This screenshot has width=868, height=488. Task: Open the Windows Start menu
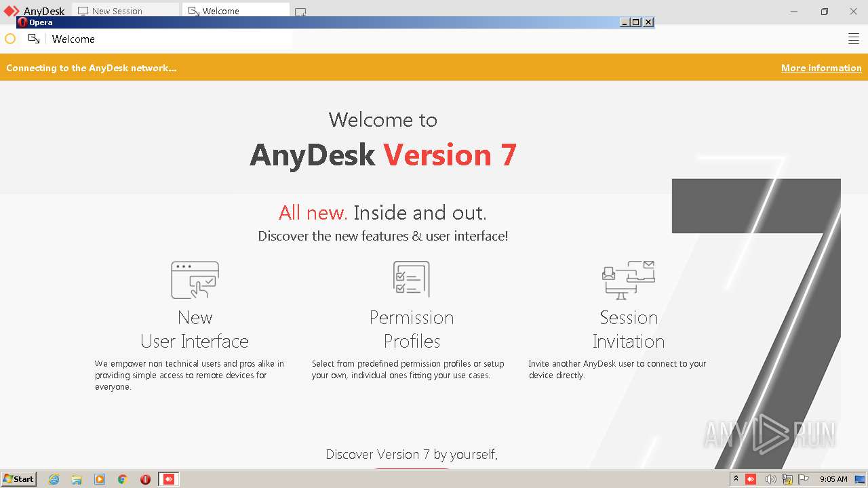coord(18,479)
